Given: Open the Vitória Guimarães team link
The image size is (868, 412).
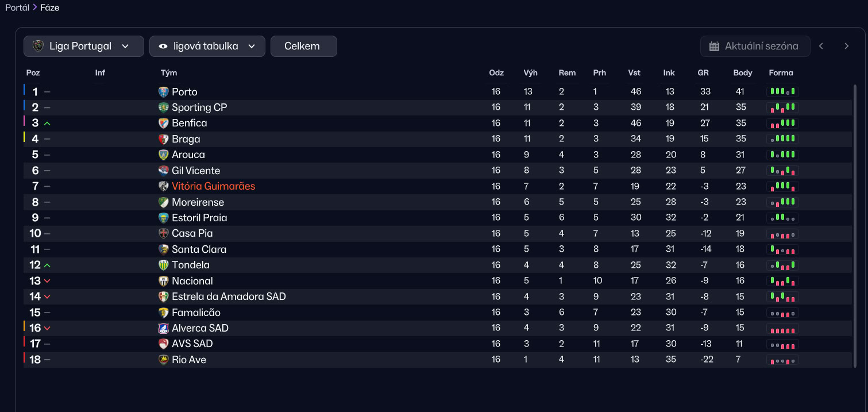Looking at the screenshot, I should [213, 186].
